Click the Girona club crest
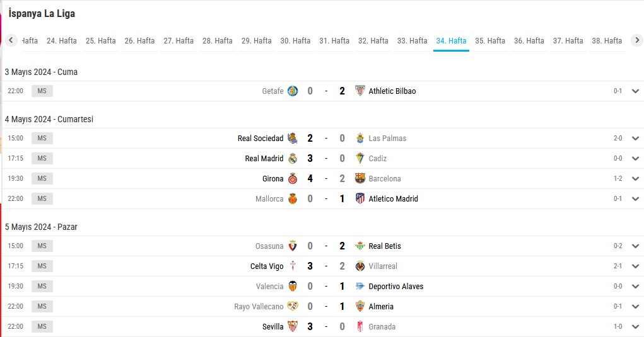The width and height of the screenshot is (644, 337). tap(293, 178)
